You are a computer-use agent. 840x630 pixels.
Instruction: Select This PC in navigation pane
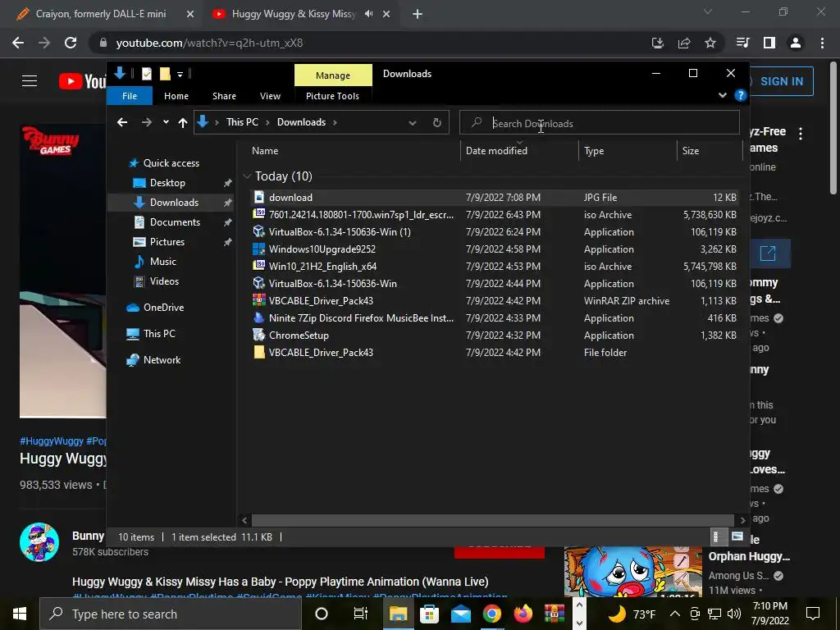[158, 334]
